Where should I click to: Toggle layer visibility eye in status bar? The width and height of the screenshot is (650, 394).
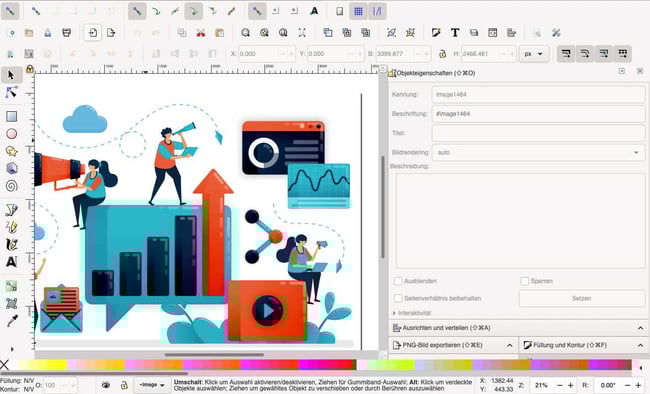coord(106,385)
